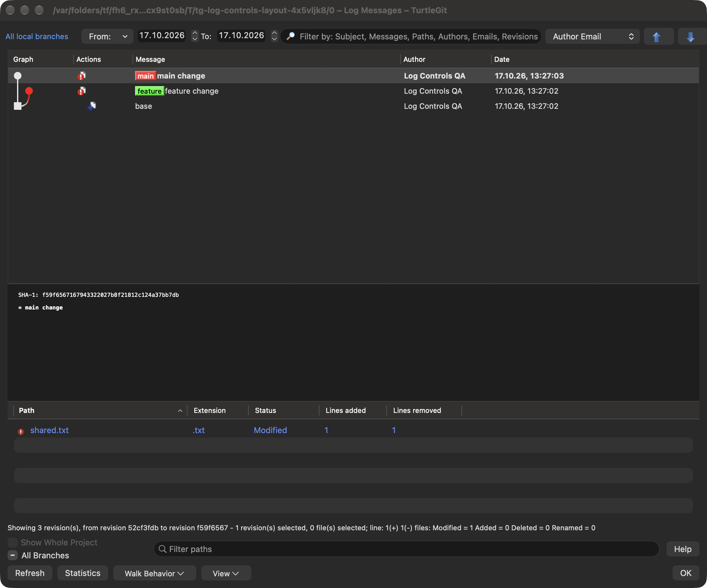Click Log Controls QA author on base row
Viewport: 707px width, 588px height.
point(433,106)
